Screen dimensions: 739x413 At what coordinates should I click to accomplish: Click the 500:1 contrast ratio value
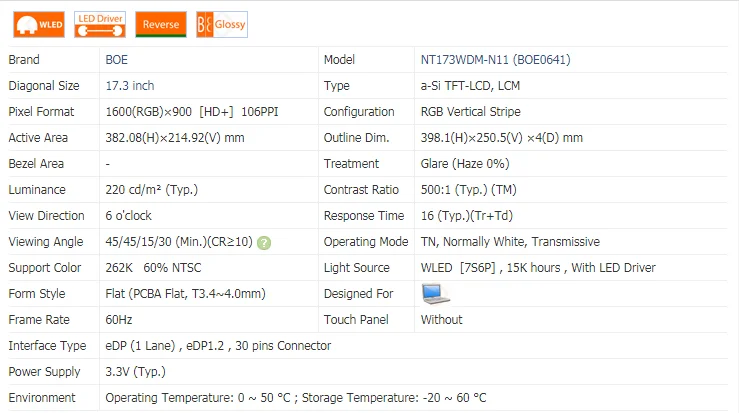(x=468, y=190)
